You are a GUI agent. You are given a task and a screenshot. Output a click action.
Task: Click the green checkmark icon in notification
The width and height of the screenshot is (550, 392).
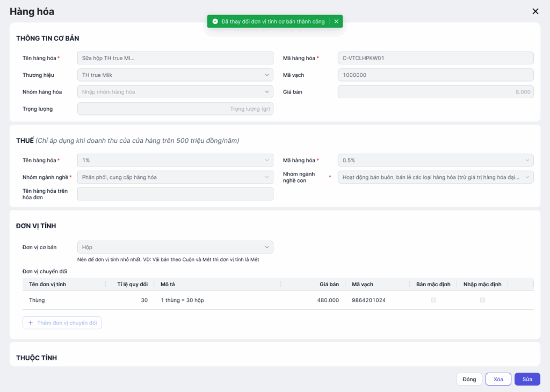coord(215,21)
